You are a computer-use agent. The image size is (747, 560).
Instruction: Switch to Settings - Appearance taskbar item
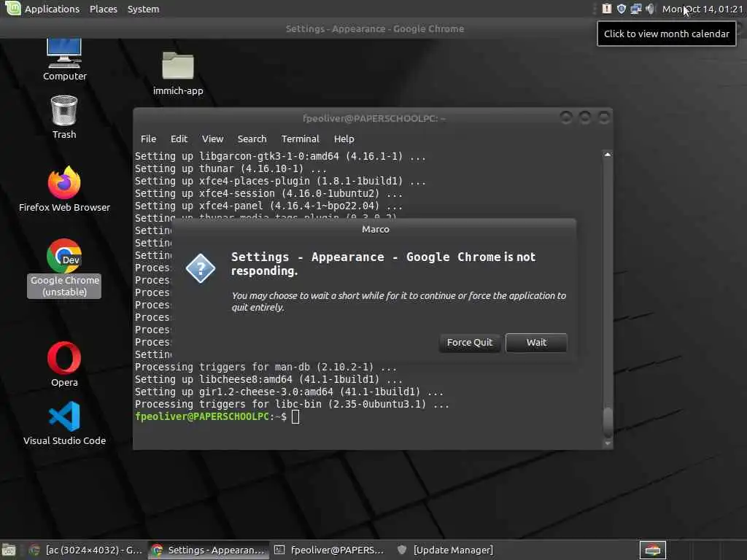(x=208, y=550)
